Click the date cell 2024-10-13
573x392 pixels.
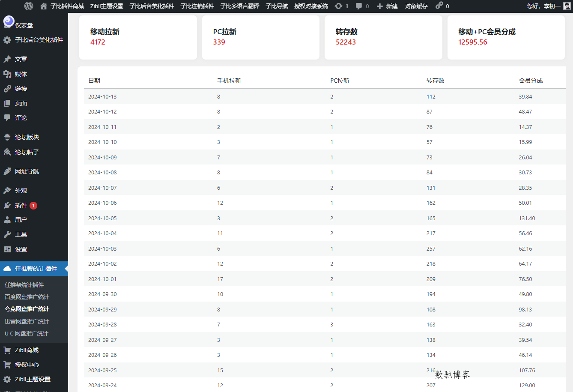(x=102, y=96)
